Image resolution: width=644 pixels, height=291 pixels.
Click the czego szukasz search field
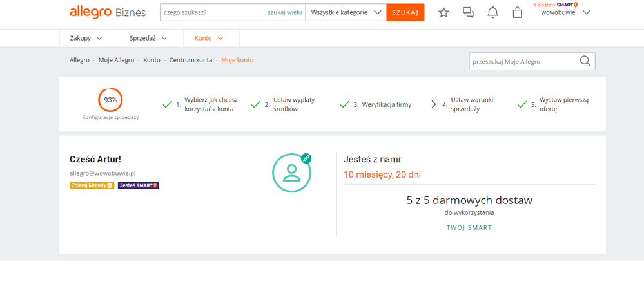pyautogui.click(x=211, y=12)
